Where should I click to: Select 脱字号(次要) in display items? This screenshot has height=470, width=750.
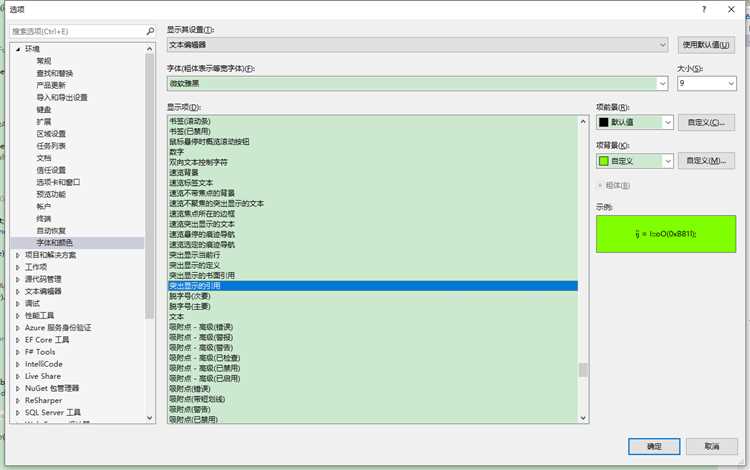pyautogui.click(x=190, y=296)
